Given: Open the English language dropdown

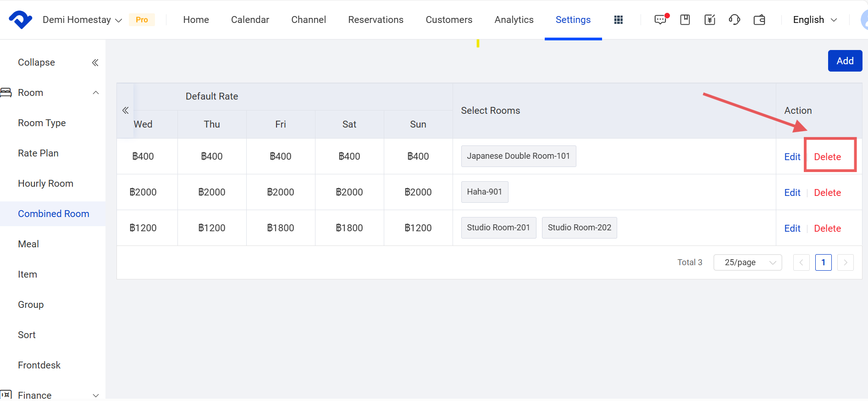Looking at the screenshot, I should (x=814, y=20).
